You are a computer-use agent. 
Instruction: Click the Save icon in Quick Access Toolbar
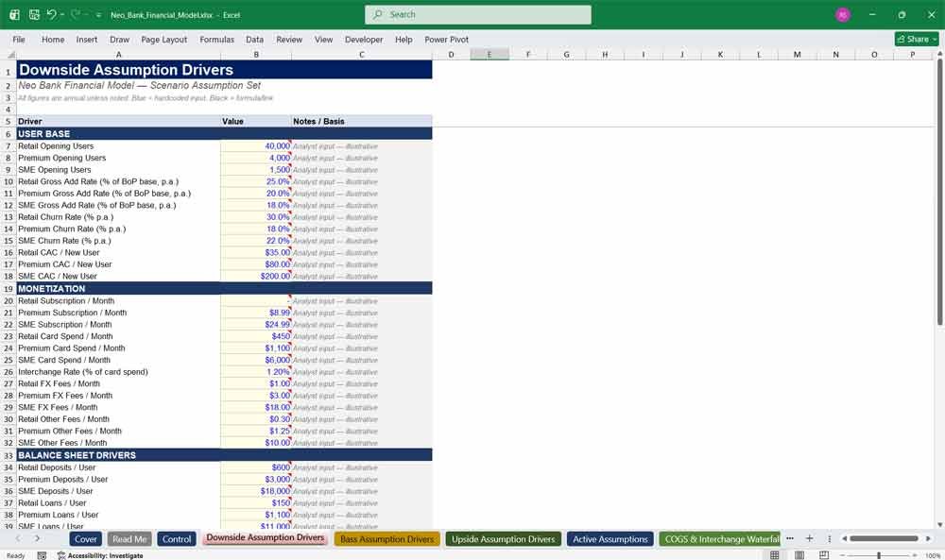pos(34,14)
